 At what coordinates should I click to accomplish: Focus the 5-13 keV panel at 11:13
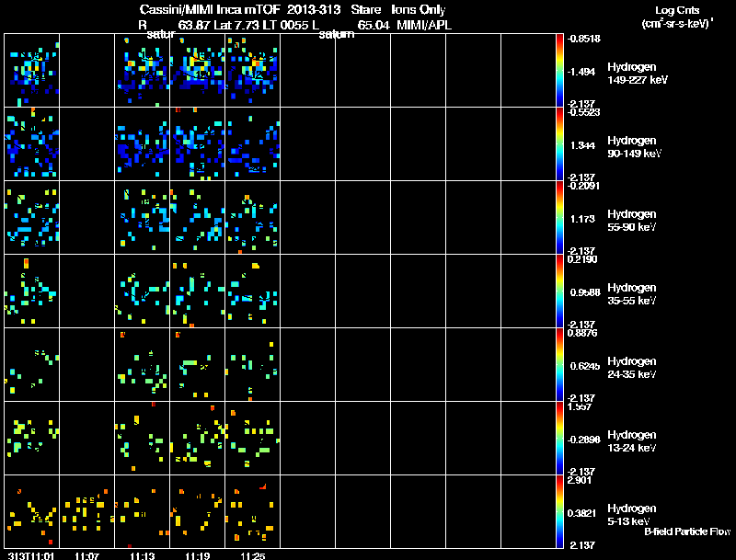143,511
